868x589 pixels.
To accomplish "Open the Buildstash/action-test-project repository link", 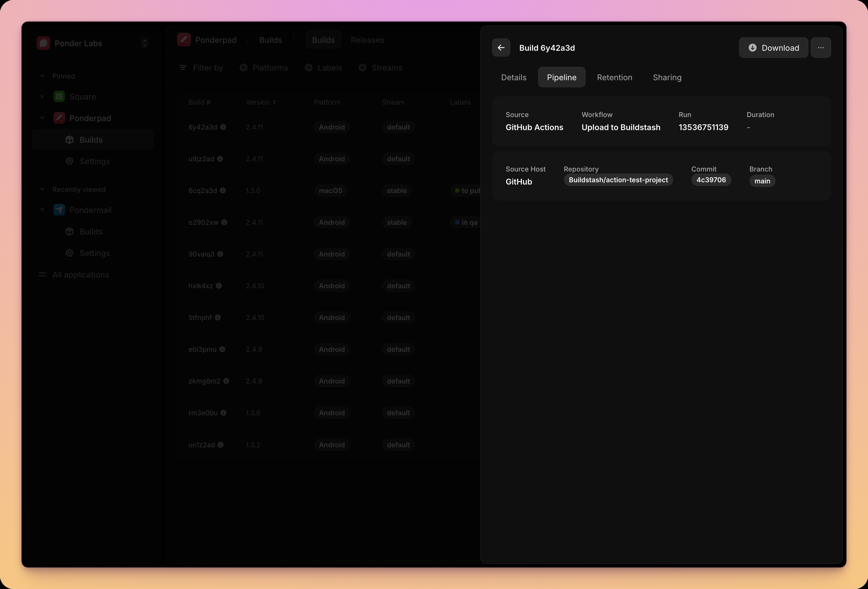I will 618,180.
